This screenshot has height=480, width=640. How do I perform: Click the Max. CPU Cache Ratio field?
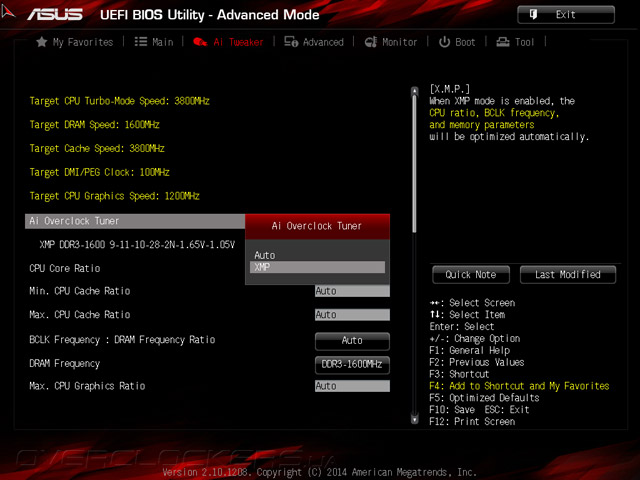(352, 315)
